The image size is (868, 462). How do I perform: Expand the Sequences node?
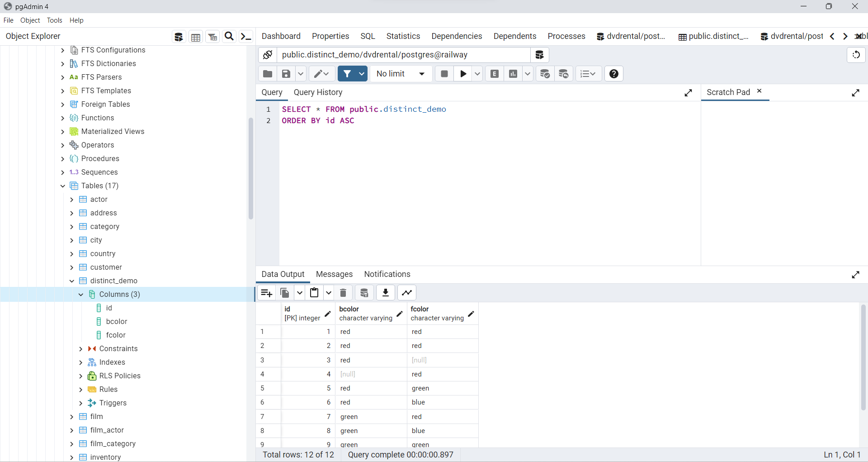click(63, 172)
